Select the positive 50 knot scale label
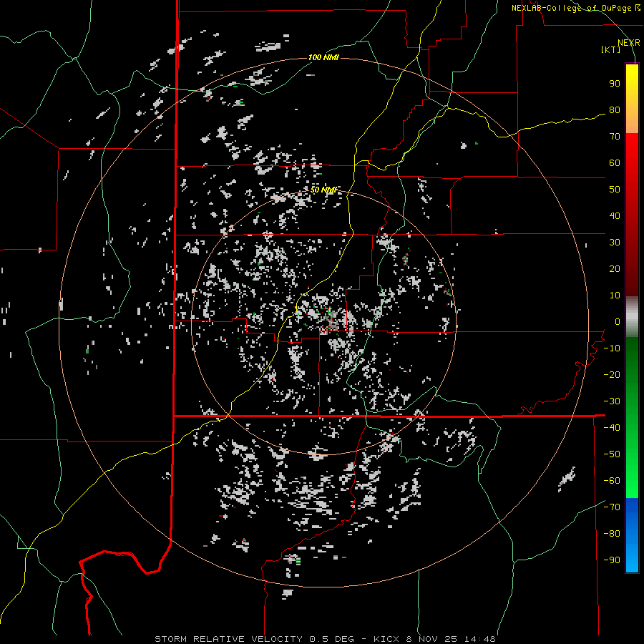The width and height of the screenshot is (644, 644). pyautogui.click(x=615, y=190)
